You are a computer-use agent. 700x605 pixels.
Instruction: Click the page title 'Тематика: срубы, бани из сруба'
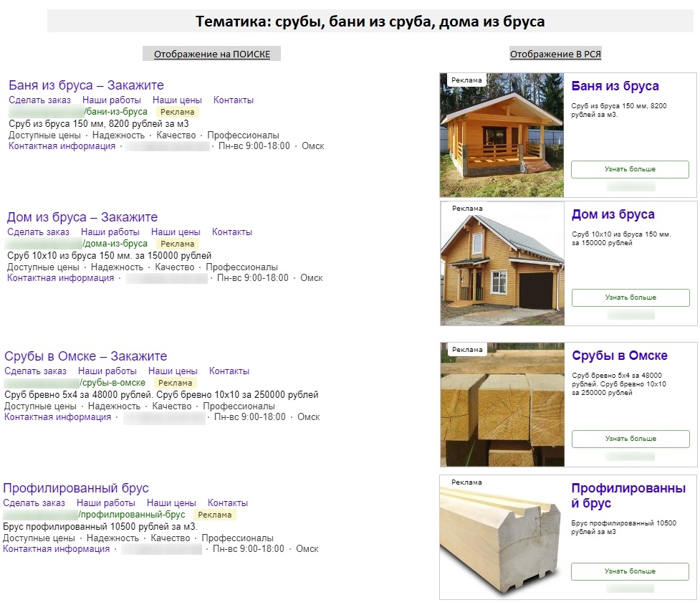[x=370, y=22]
